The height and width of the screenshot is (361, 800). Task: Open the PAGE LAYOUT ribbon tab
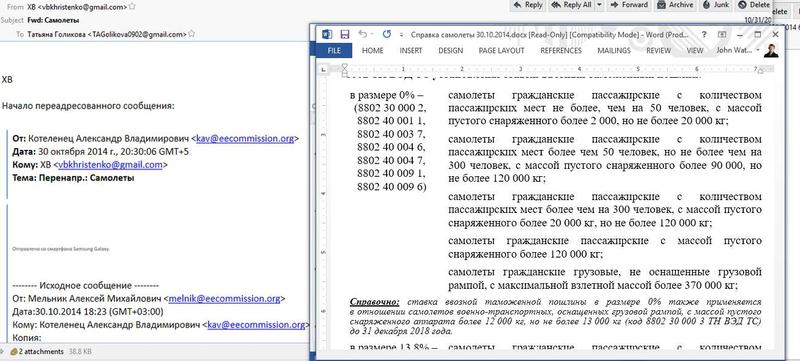point(502,50)
